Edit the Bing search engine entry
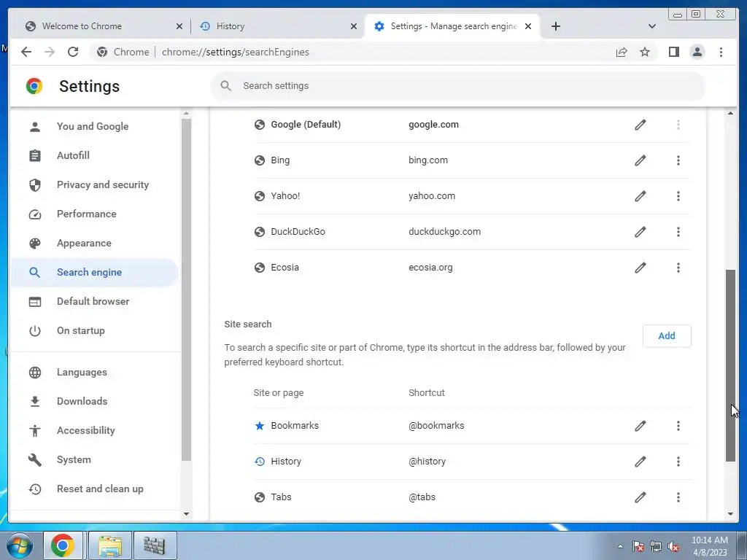Image resolution: width=747 pixels, height=560 pixels. coord(640,160)
